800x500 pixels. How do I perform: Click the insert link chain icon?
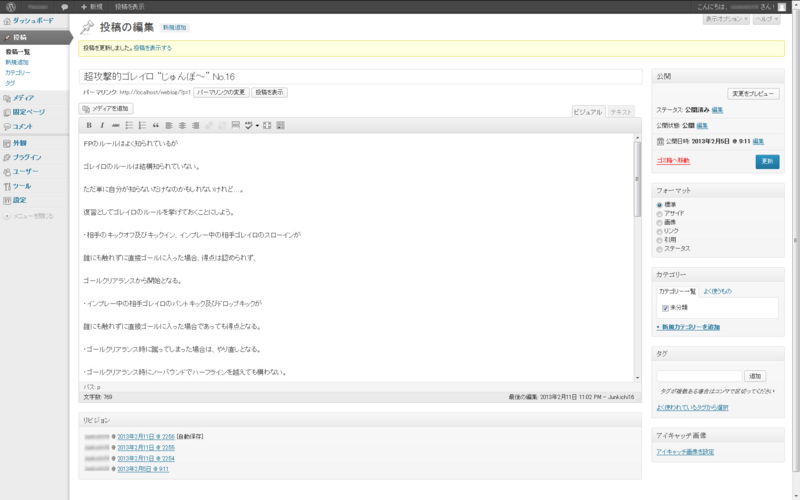(209, 126)
